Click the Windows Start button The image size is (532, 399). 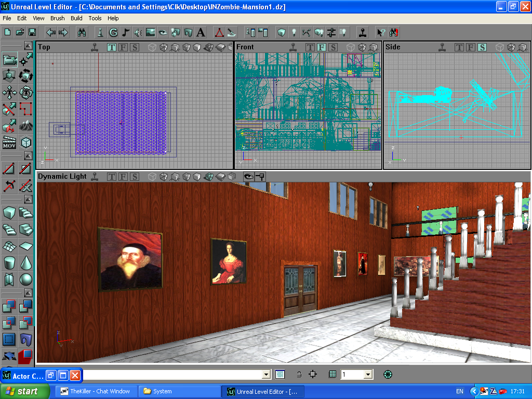pyautogui.click(x=25, y=391)
